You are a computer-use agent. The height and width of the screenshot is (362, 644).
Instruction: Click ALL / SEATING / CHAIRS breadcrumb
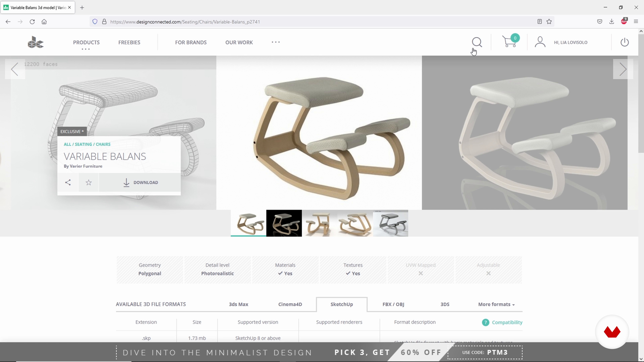pyautogui.click(x=87, y=144)
